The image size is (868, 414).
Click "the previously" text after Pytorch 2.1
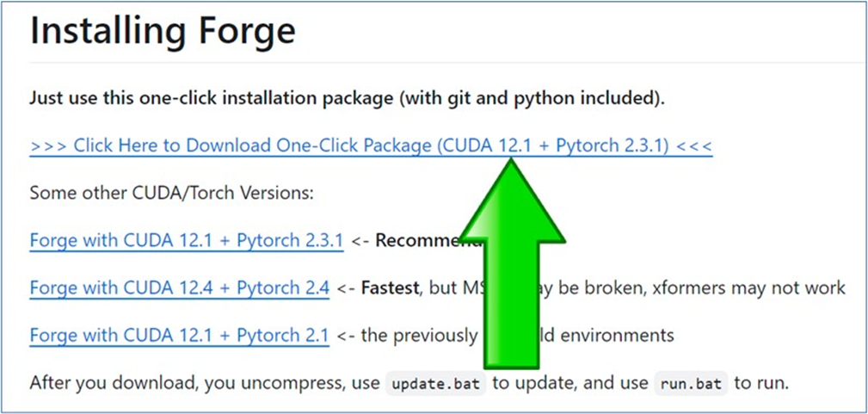tap(416, 335)
